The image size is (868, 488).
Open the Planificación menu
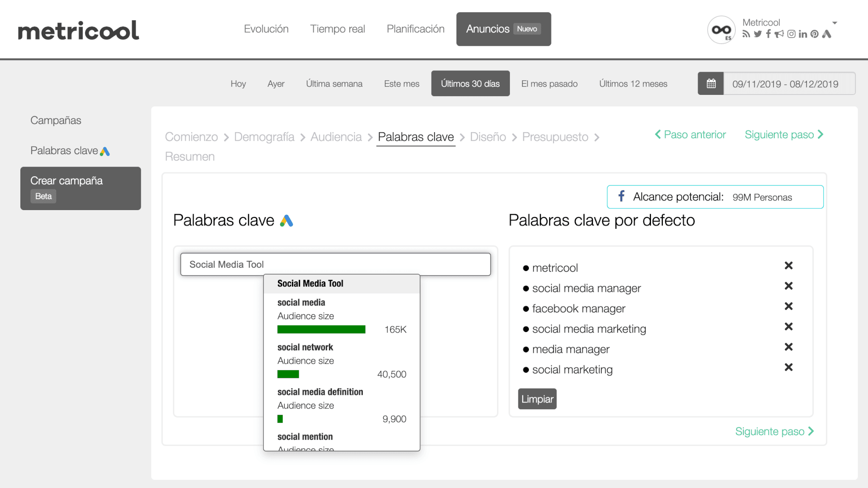coord(415,29)
